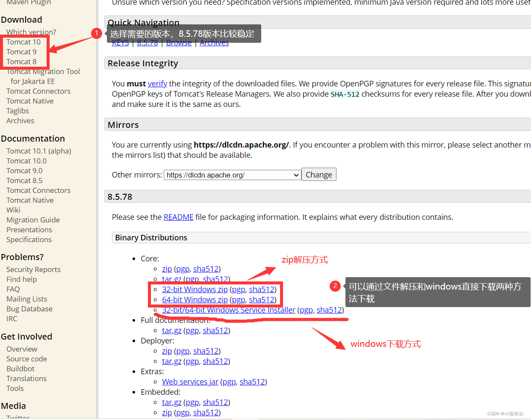531x420 pixels.
Task: Open the Migration Guide
Action: [33, 220]
